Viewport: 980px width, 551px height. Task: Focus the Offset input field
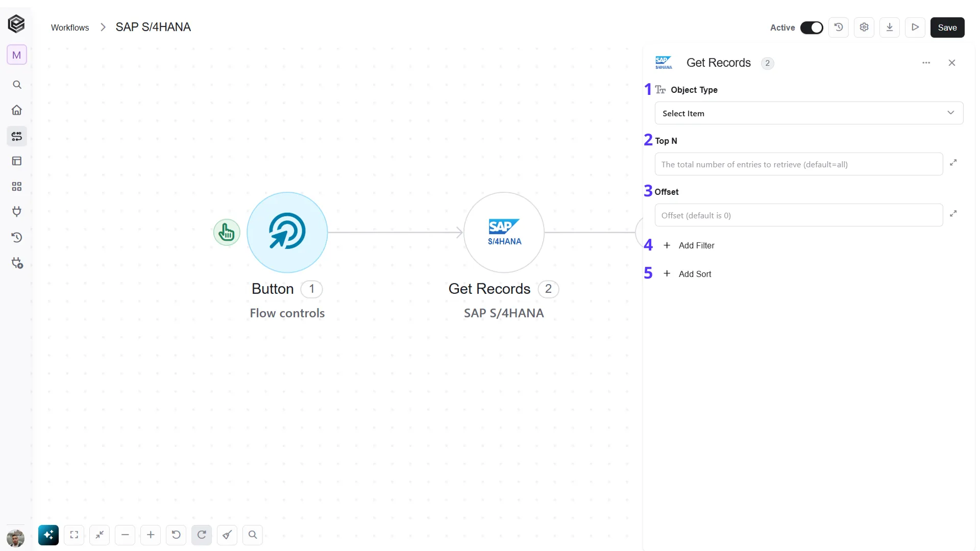[x=799, y=215]
